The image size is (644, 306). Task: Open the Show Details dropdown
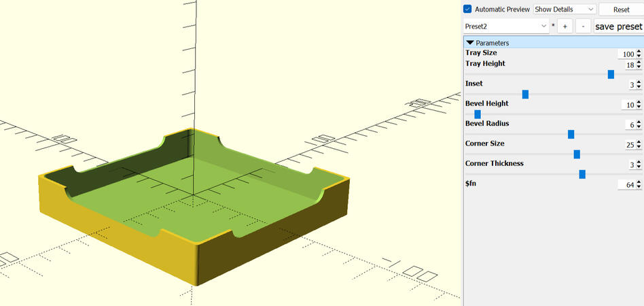pos(565,9)
